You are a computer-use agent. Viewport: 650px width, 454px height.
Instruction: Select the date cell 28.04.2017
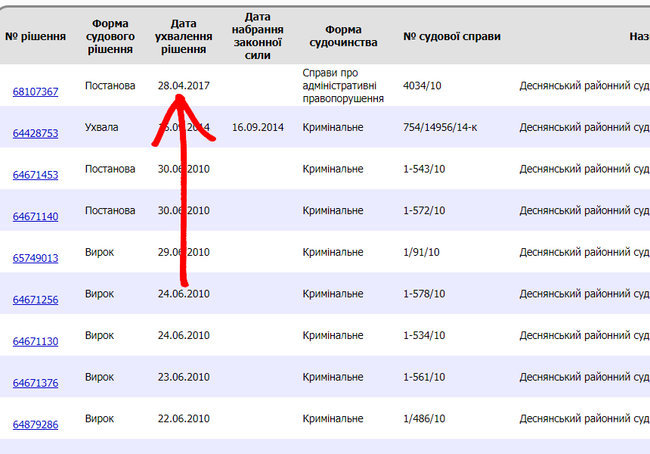tap(183, 85)
